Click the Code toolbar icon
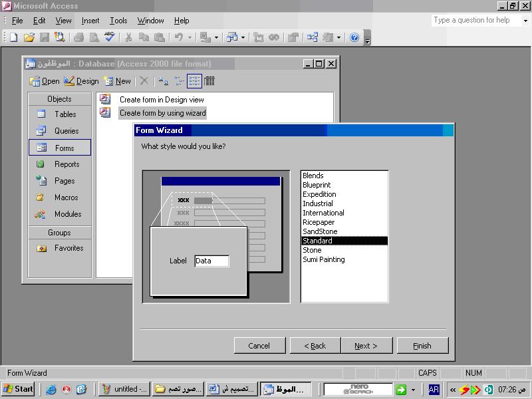Screen dimensions: 532x399 259,37
